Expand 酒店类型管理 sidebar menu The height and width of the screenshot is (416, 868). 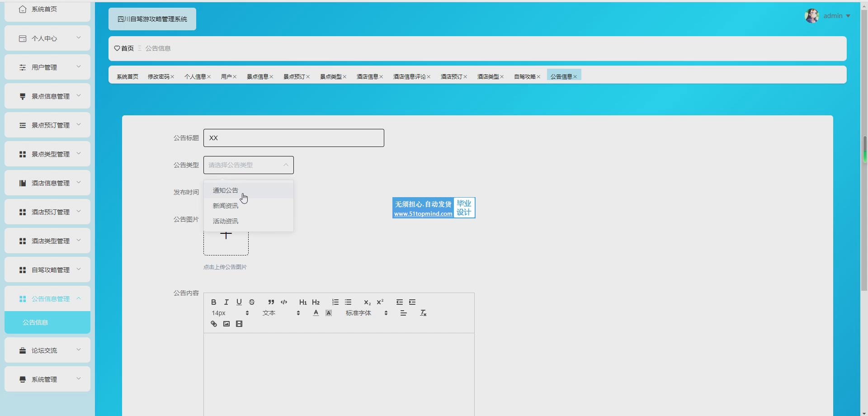pos(47,241)
